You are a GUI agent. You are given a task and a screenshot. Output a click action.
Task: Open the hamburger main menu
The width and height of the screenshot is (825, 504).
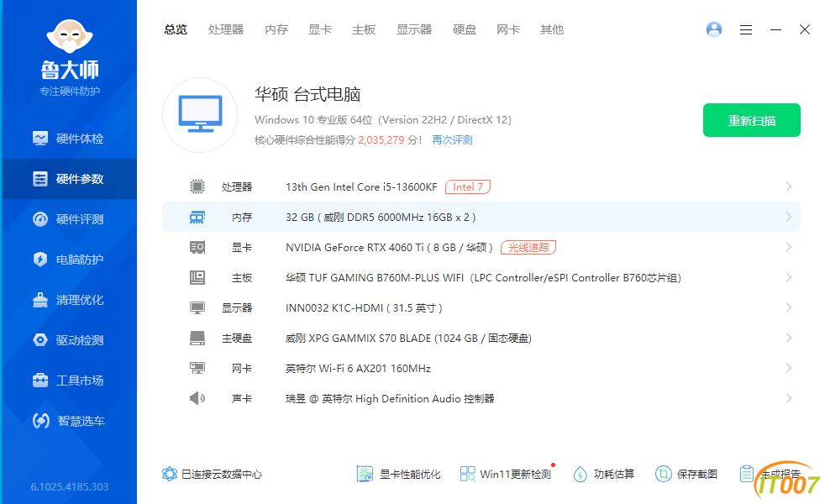pos(745,30)
